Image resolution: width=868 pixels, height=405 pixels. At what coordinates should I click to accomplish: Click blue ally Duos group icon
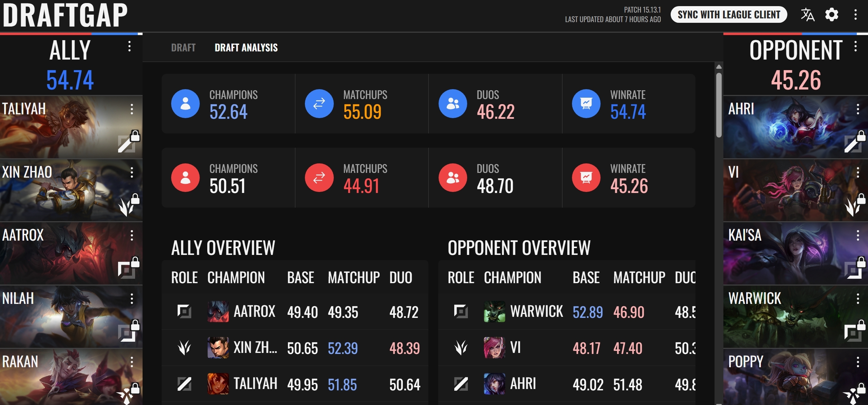pyautogui.click(x=453, y=103)
